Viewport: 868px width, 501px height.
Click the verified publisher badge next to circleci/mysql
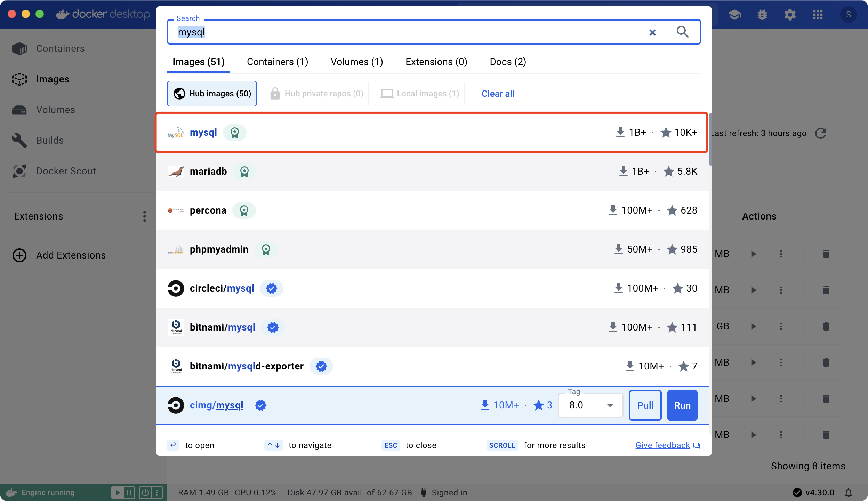272,288
